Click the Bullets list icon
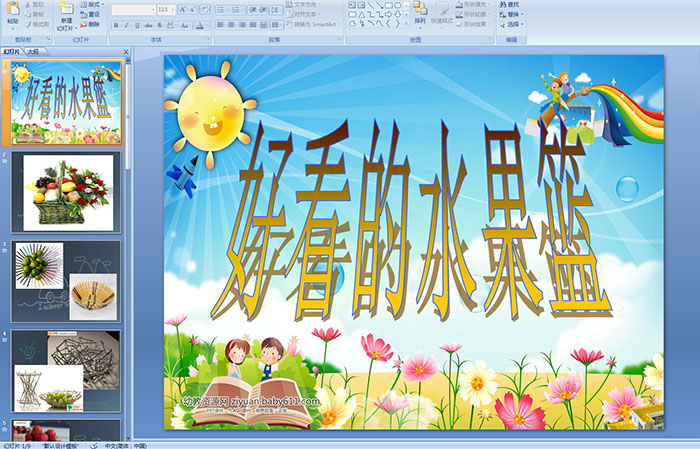This screenshot has width=700, height=449. click(222, 9)
